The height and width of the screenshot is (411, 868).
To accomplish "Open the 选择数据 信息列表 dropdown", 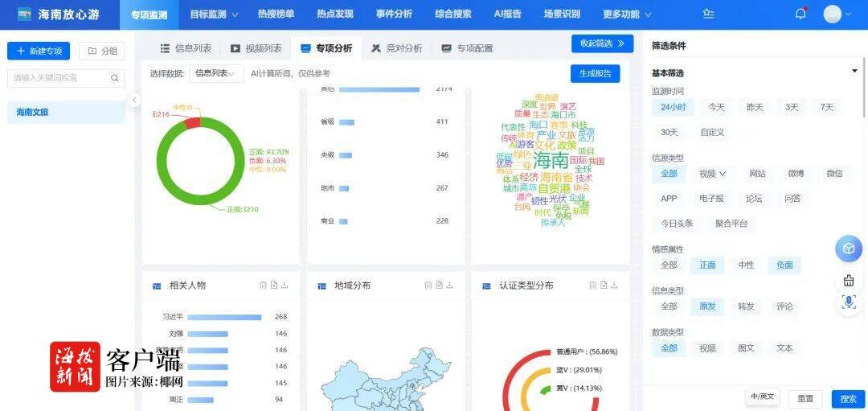I will (x=216, y=74).
